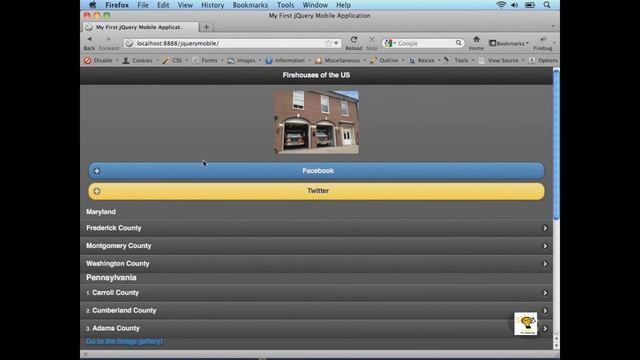Open the Forms developer menu

pos(207,60)
